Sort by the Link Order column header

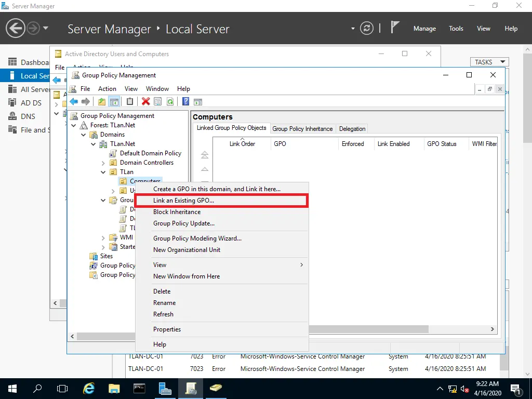242,143
